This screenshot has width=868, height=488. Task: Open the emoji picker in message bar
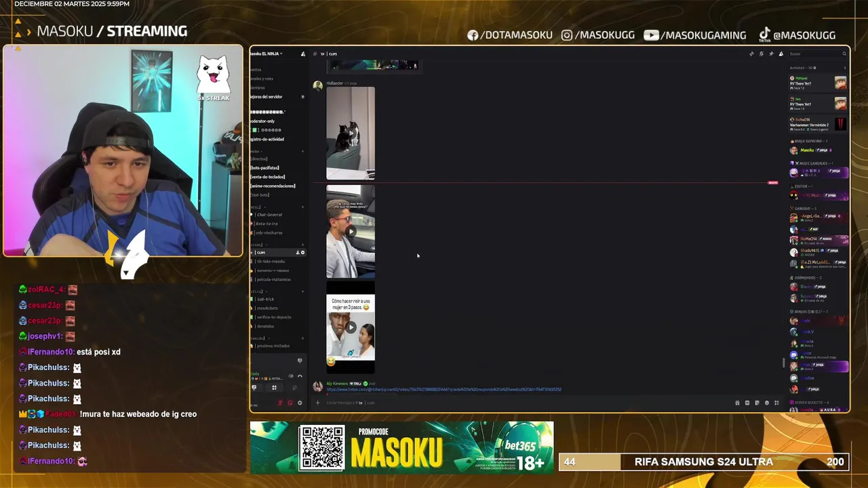(x=767, y=403)
